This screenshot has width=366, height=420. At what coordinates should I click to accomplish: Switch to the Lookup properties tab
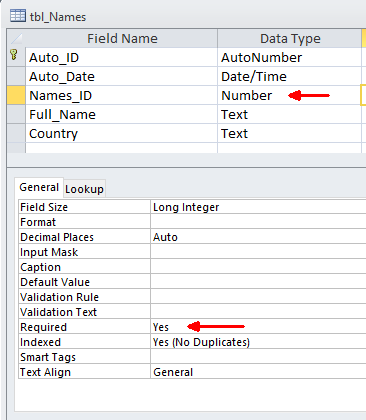[84, 189]
